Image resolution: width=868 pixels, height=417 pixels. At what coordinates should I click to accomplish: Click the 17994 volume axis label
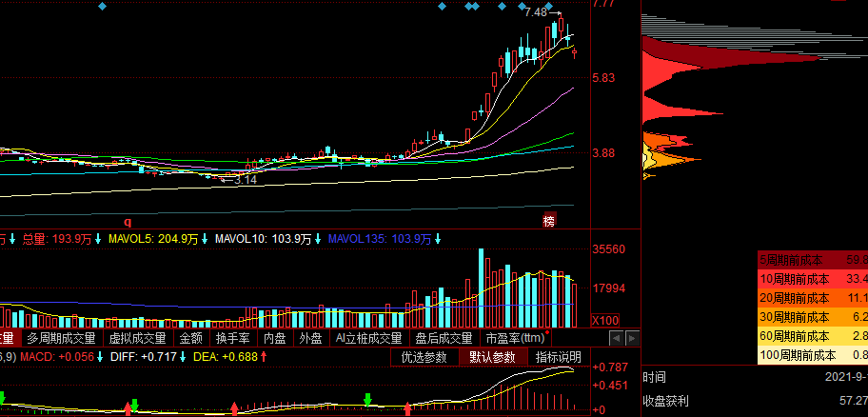click(608, 288)
